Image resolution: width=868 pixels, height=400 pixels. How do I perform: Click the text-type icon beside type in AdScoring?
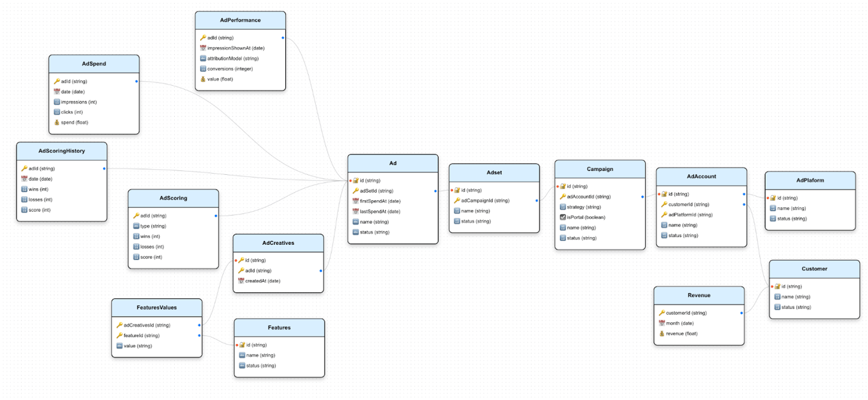coord(136,226)
